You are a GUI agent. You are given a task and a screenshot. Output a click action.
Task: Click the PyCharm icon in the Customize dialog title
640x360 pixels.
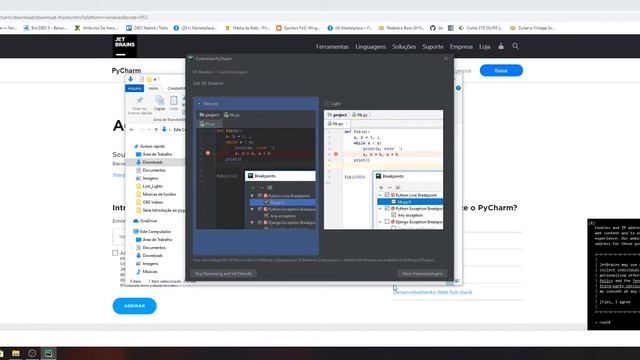191,58
